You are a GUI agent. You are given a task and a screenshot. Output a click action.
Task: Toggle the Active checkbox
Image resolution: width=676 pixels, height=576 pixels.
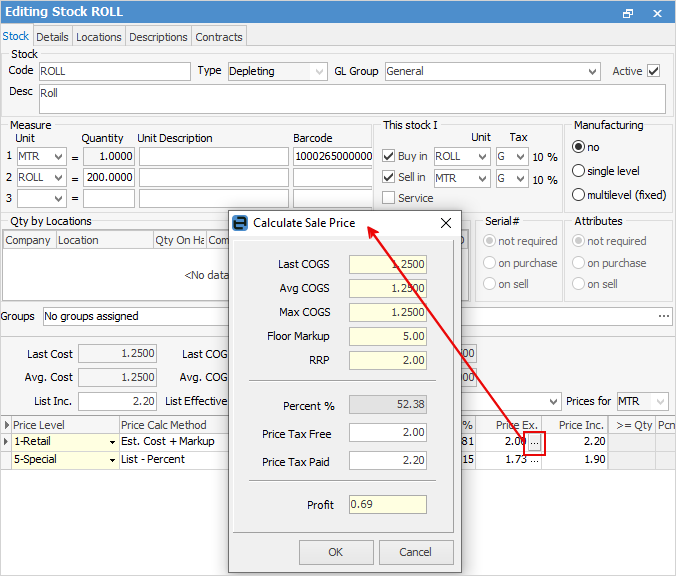click(x=654, y=71)
